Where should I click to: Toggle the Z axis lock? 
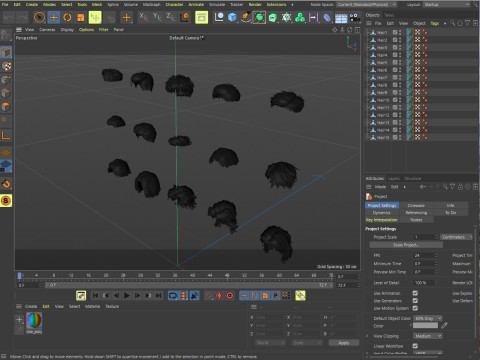pyautogui.click(x=170, y=17)
